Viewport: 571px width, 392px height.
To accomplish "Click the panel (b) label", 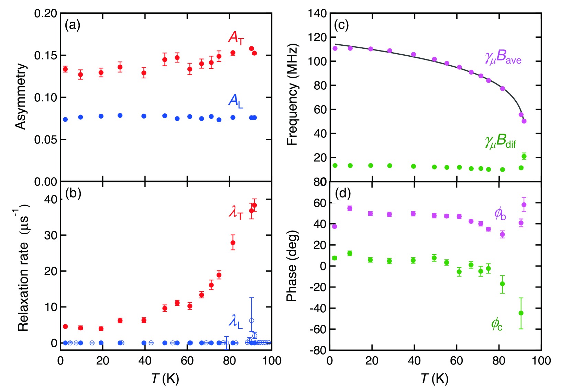I will click(x=73, y=193).
